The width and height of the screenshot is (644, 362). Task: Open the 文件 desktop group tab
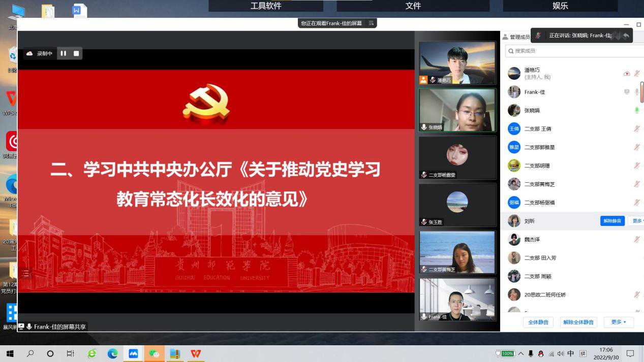pyautogui.click(x=413, y=6)
